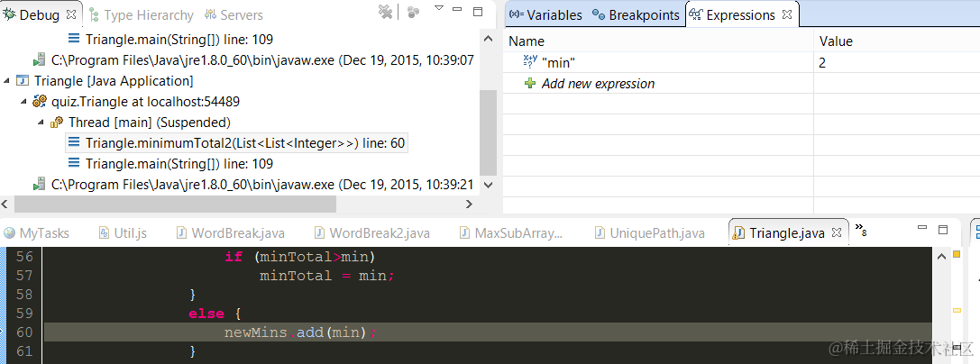Click the yellow warning marker in overview ruler
The image size is (980, 364).
click(x=957, y=310)
